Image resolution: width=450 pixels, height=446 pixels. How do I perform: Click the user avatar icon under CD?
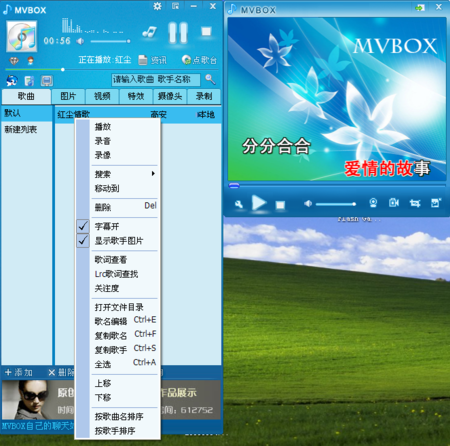[x=30, y=61]
